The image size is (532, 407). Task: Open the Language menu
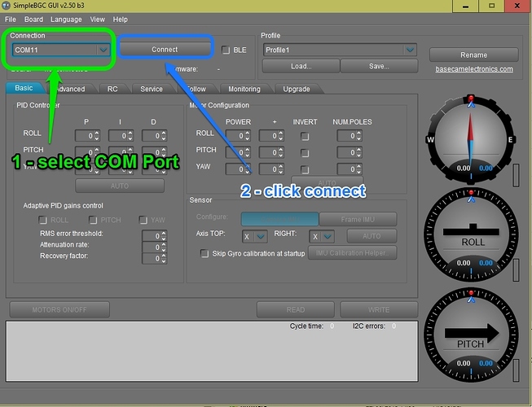[x=66, y=20]
